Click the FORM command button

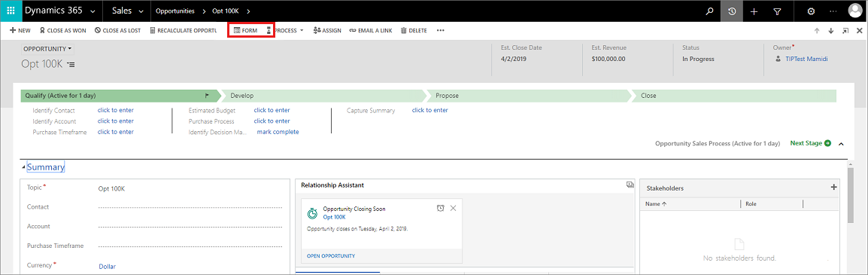coord(246,30)
